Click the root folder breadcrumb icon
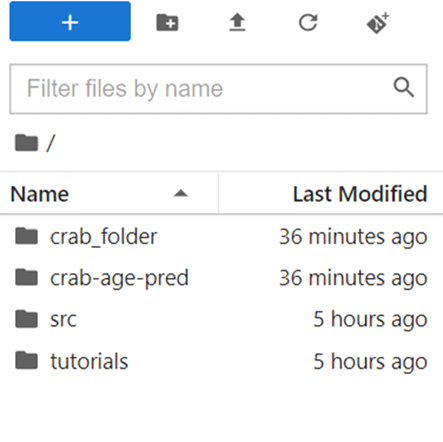Viewport: 443px width, 442px height. [x=27, y=143]
